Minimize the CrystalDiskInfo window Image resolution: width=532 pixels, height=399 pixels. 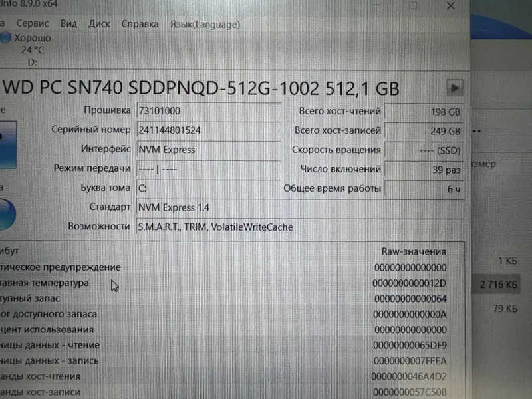pos(376,5)
